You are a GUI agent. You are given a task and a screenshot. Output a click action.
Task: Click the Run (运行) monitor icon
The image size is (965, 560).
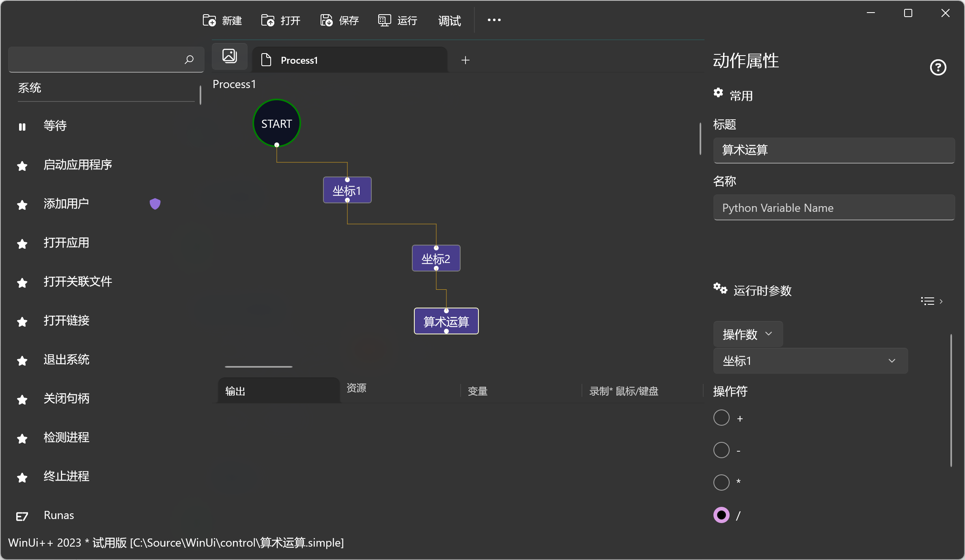click(384, 20)
